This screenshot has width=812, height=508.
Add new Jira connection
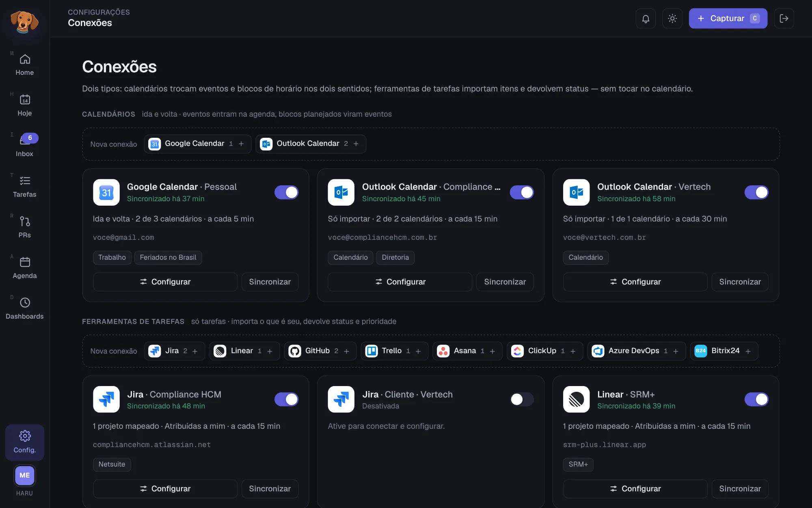click(x=175, y=351)
